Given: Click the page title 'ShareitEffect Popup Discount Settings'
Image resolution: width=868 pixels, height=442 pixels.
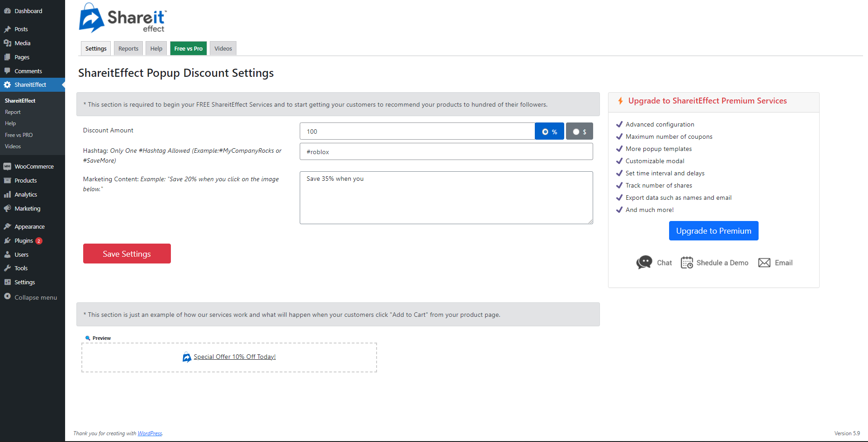Looking at the screenshot, I should [176, 73].
